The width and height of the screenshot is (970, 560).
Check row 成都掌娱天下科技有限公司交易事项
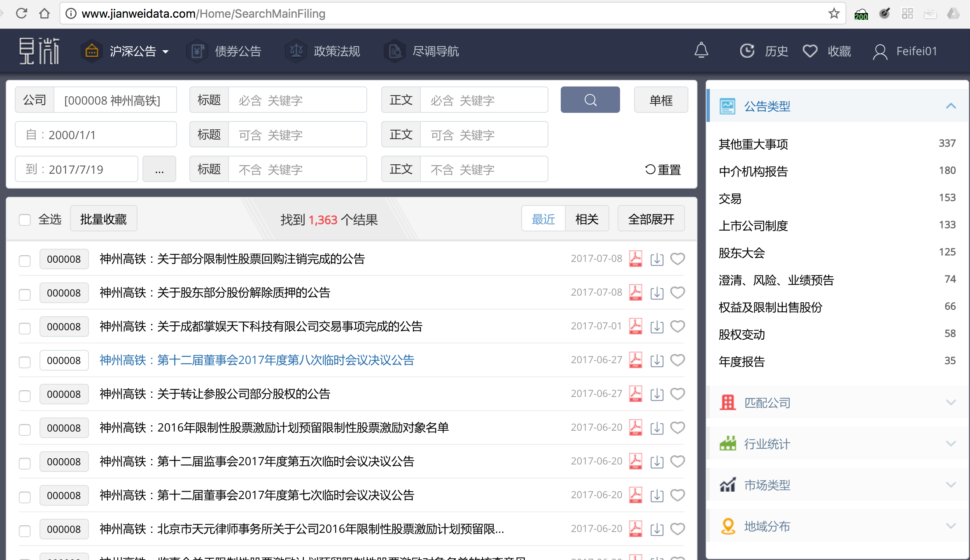tap(25, 328)
